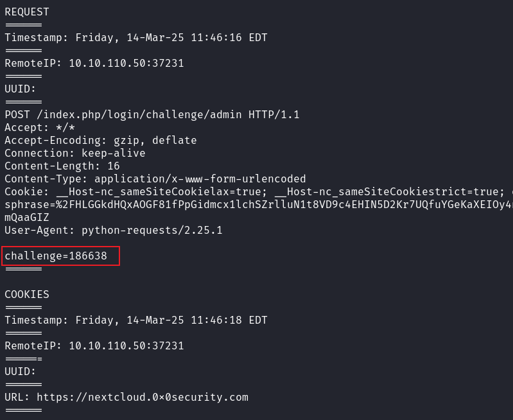Click the RemoteIP line under COOKIES
Viewport: 513px width, 420px height.
click(x=94, y=346)
